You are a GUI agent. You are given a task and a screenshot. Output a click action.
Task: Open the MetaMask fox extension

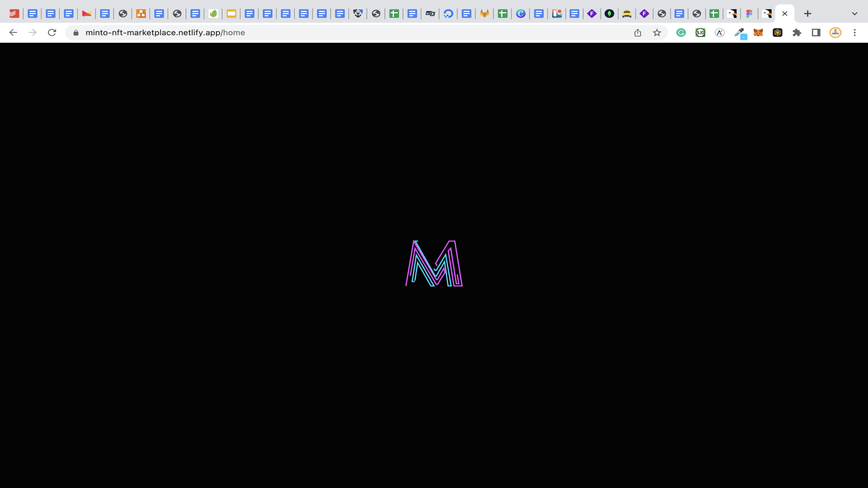(758, 33)
